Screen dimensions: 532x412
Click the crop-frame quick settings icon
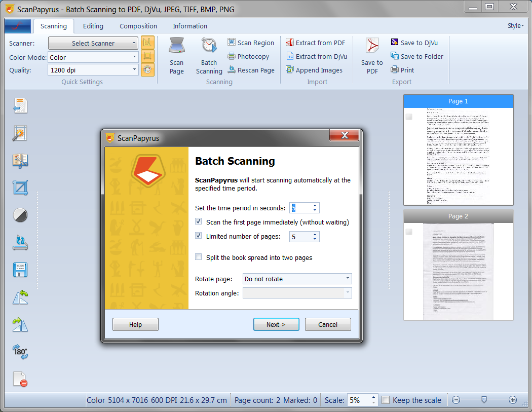pos(147,56)
